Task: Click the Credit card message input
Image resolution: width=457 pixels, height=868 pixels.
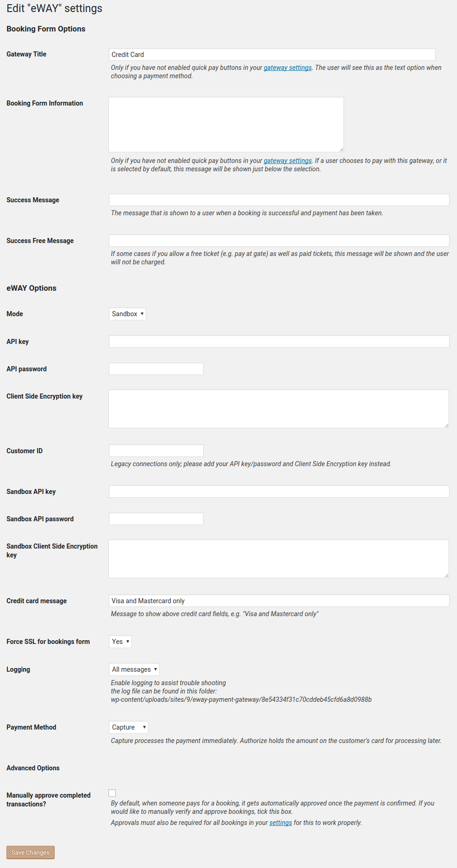Action: click(279, 601)
